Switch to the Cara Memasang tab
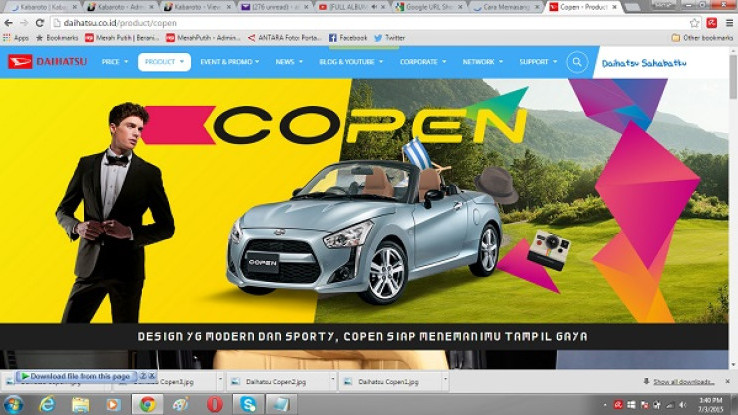 [505, 7]
